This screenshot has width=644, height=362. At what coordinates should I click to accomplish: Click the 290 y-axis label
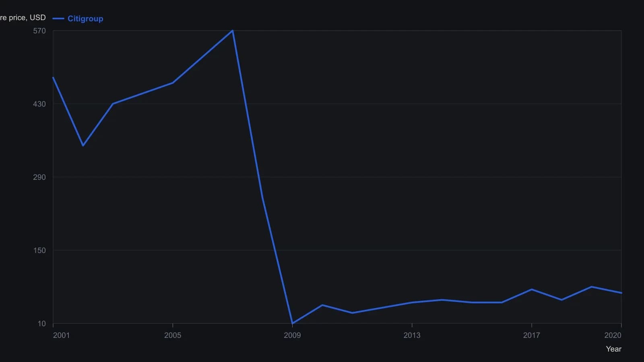[39, 177]
